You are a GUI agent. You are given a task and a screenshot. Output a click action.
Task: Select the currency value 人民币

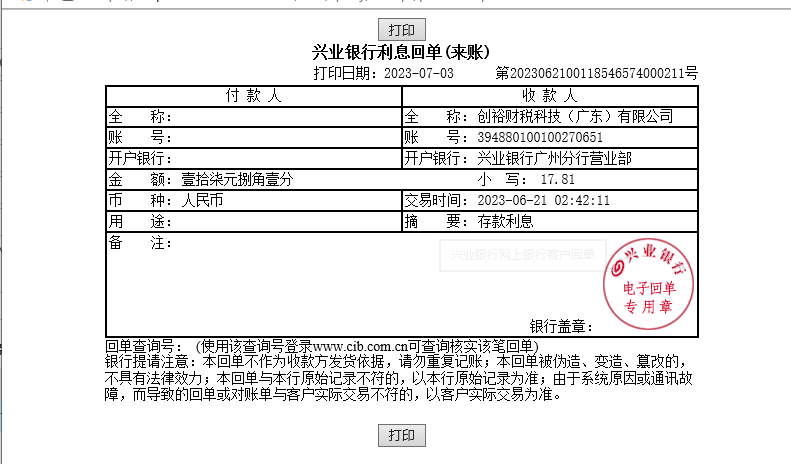point(202,201)
